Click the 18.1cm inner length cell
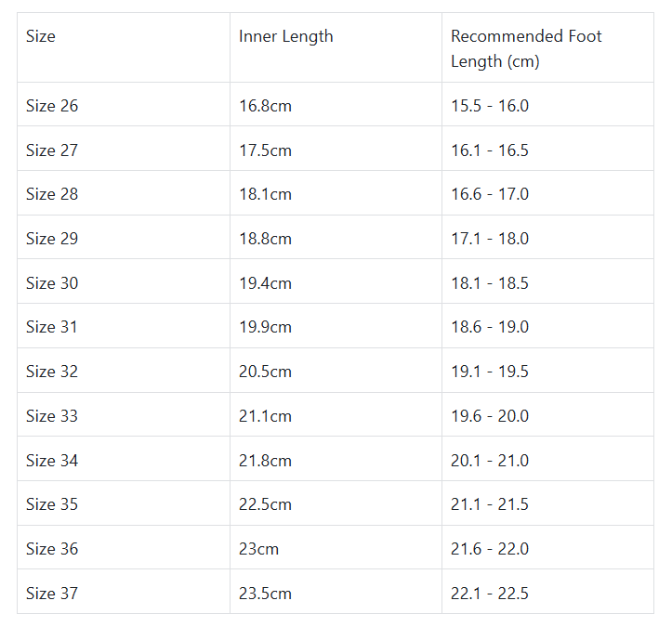 265,194
